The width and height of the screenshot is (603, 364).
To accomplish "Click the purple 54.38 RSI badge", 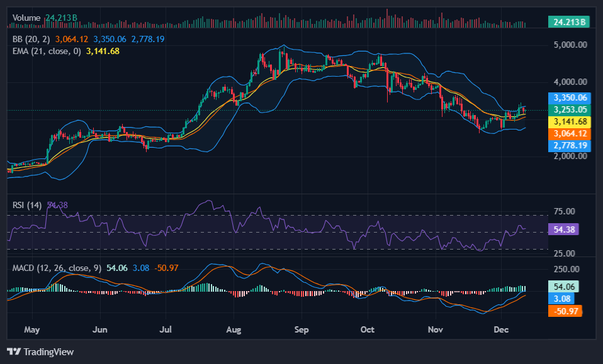I will click(x=565, y=229).
